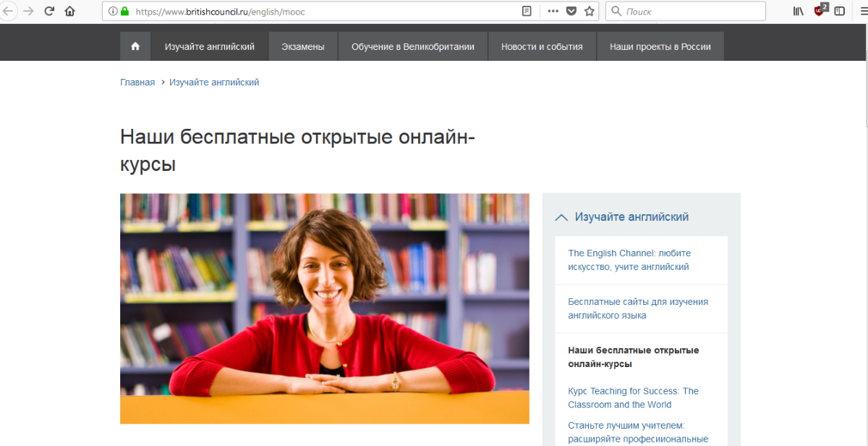The height and width of the screenshot is (446, 868).
Task: Toggle the browser sidebar panel
Action: coord(840,12)
